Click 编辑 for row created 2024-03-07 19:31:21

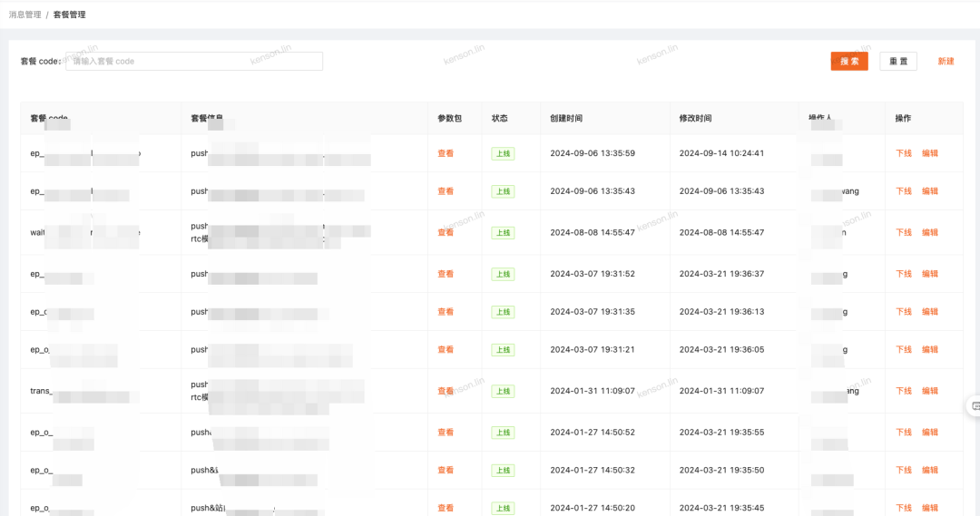pyautogui.click(x=930, y=350)
